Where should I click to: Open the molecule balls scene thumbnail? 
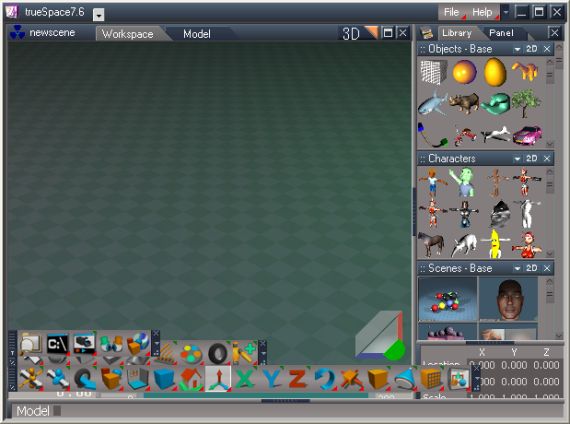click(x=447, y=299)
